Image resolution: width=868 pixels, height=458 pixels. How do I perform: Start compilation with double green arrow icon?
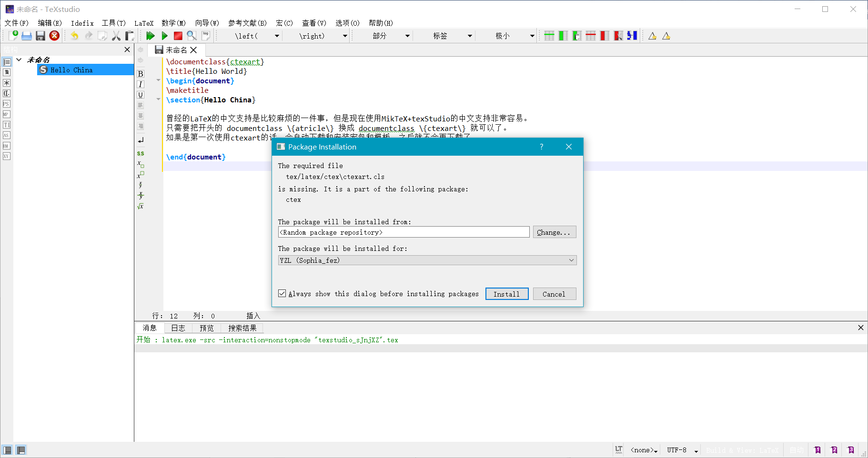(151, 35)
